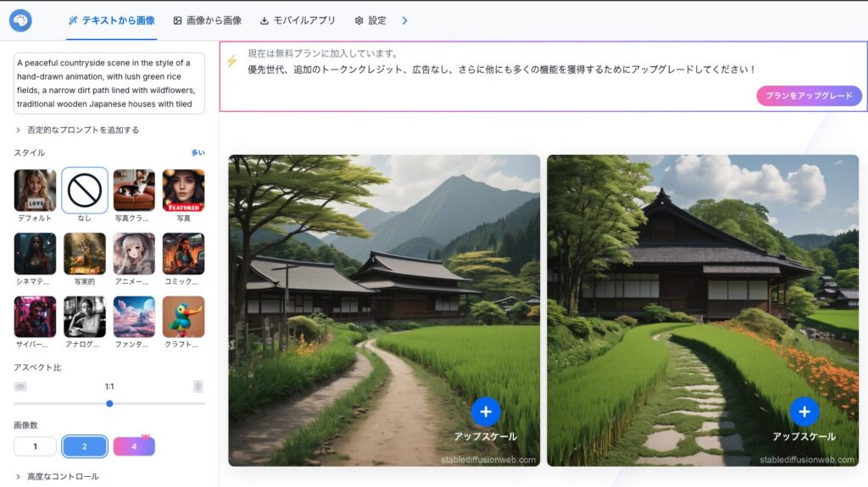The height and width of the screenshot is (487, 868).
Task: Set image count to 1
Action: pyautogui.click(x=35, y=446)
